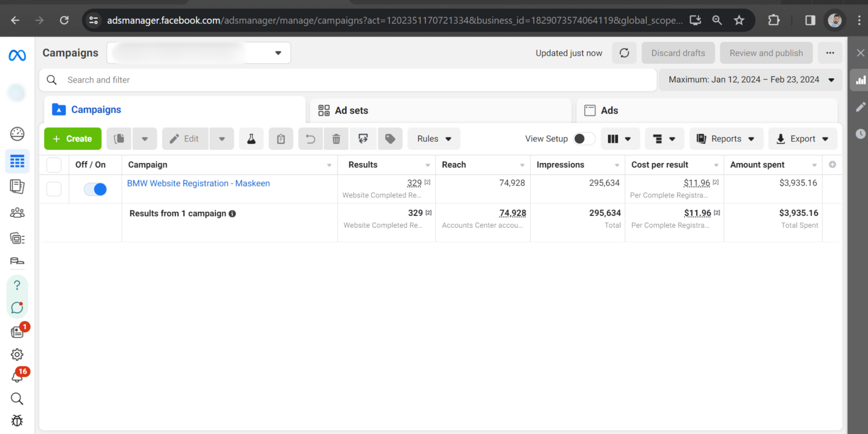Enable the View Setup switch
The width and height of the screenshot is (868, 434).
(x=584, y=139)
